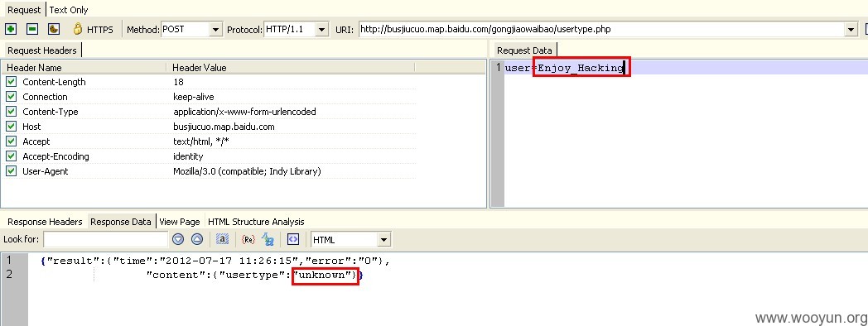The image size is (868, 326).
Task: Switch to the Text Only tab
Action: pos(69,10)
